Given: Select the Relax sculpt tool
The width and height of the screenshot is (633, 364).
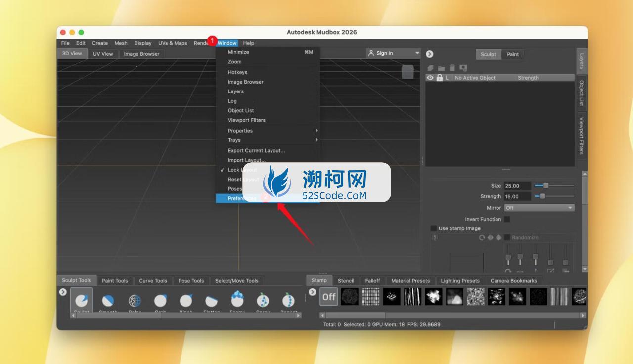Looking at the screenshot, I should tap(135, 301).
